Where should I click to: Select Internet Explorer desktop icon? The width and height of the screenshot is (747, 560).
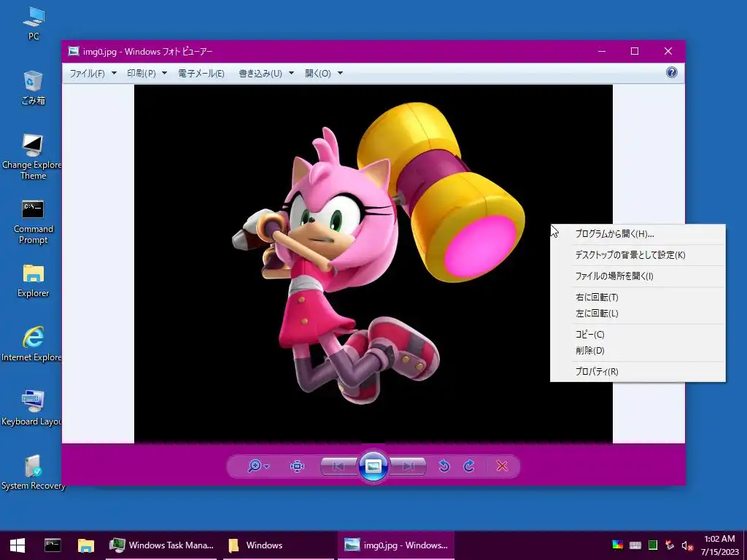[x=32, y=344]
